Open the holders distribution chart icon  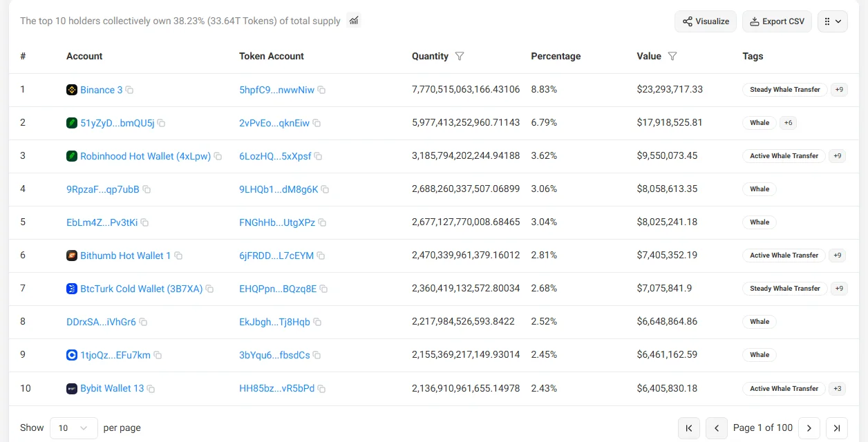(x=354, y=21)
